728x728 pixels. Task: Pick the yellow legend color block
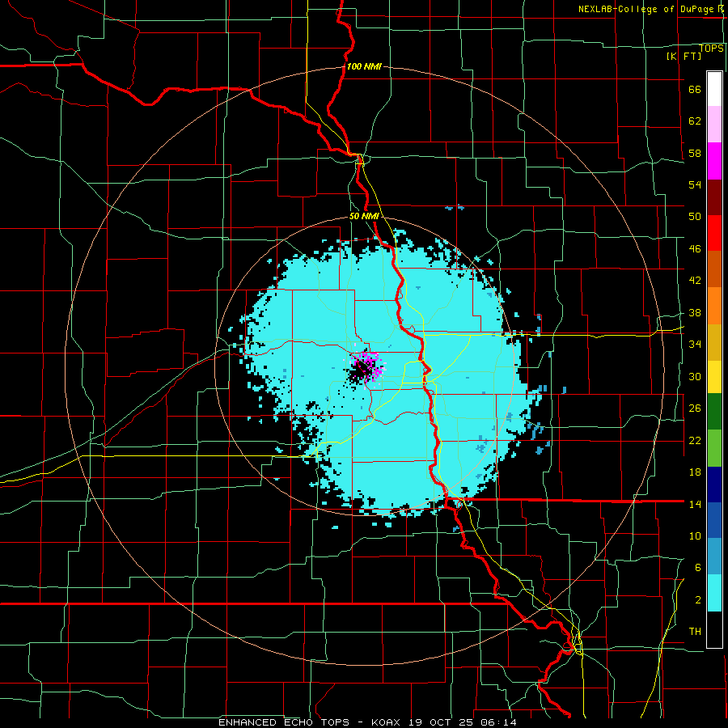point(714,377)
